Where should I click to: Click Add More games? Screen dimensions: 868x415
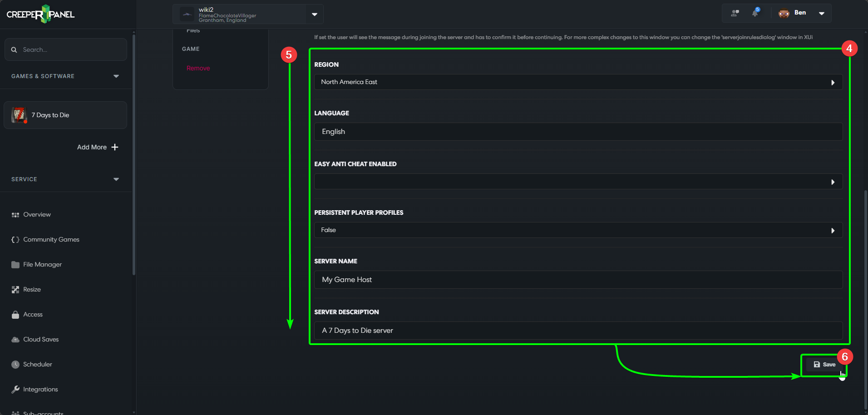click(97, 147)
